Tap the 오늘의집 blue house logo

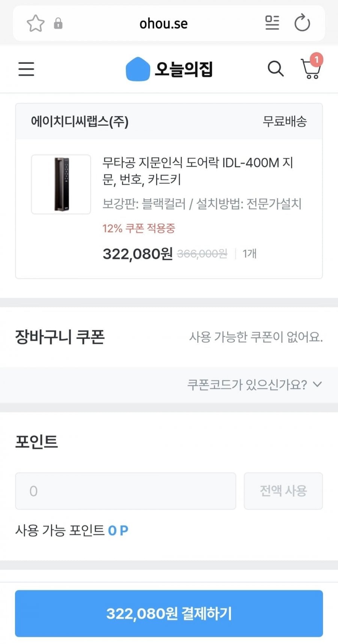(x=137, y=69)
